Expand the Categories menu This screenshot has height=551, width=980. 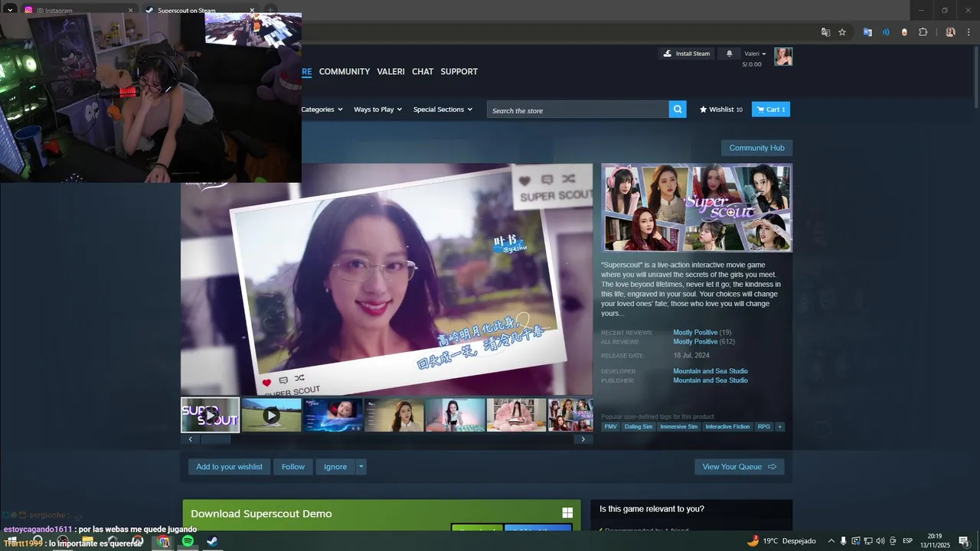coord(322,109)
